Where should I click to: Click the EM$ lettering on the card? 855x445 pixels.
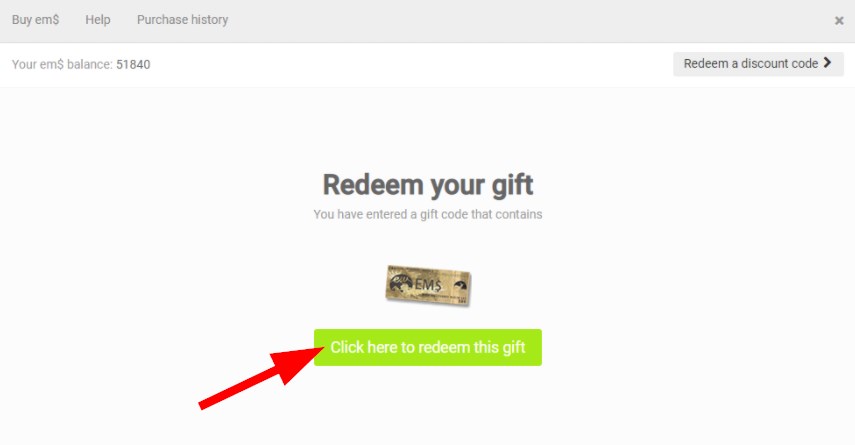(428, 285)
